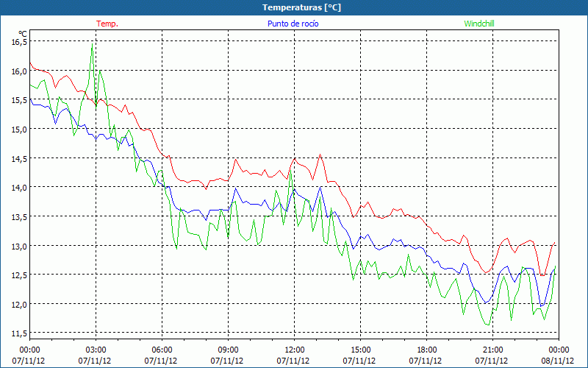Select the 21:00 time axis label
This screenshot has height=368, width=588.
(492, 349)
